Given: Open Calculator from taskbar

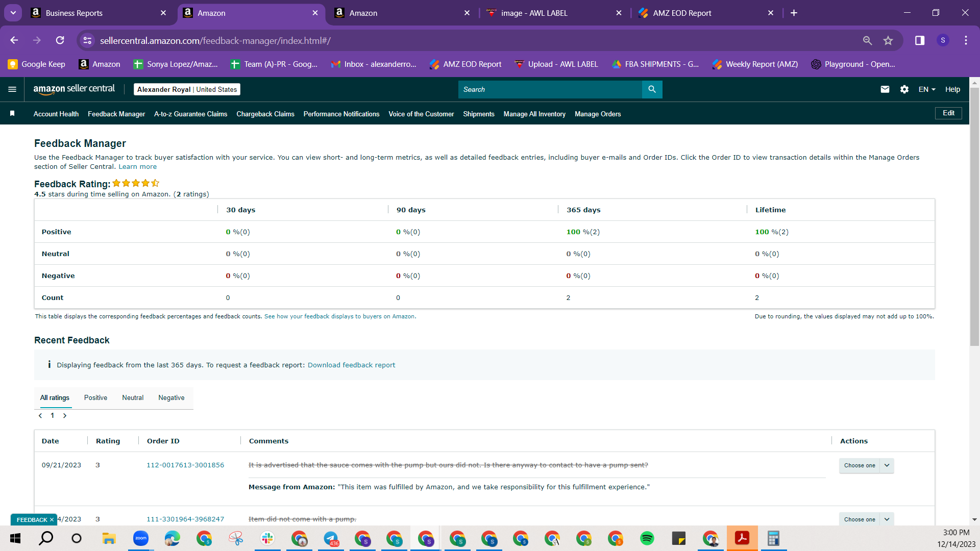Looking at the screenshot, I should tap(773, 538).
